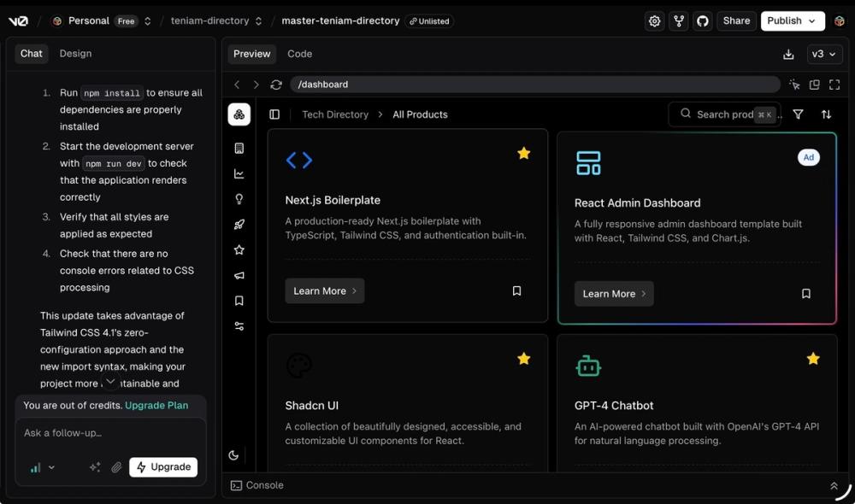Expand console with double chevron icon
Screen dimensions: 855x504
point(834,485)
